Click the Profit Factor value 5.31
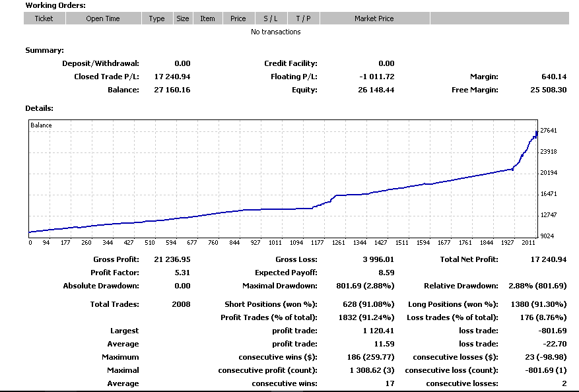Viewport: 579px width, 392px height. pos(182,273)
